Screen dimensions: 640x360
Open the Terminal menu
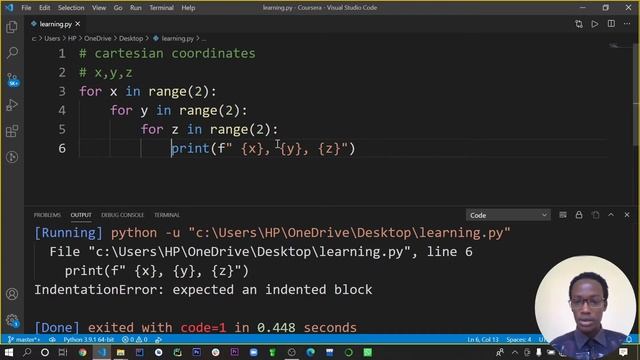161,8
